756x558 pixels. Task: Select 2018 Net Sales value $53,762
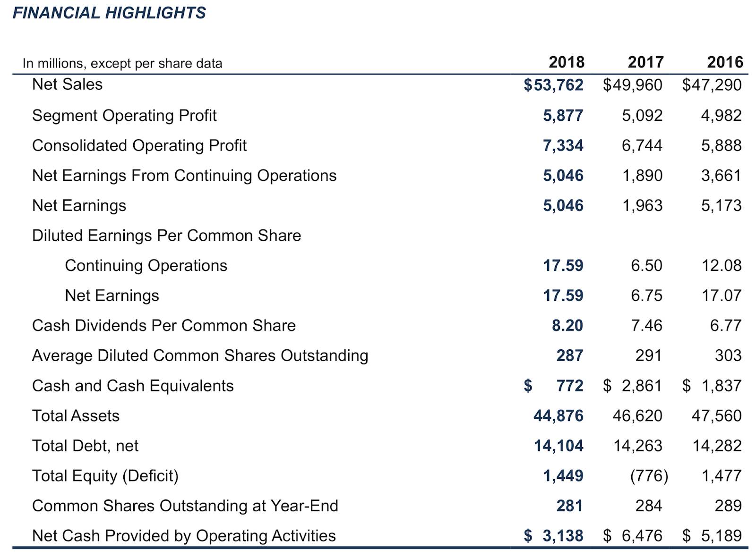553,85
